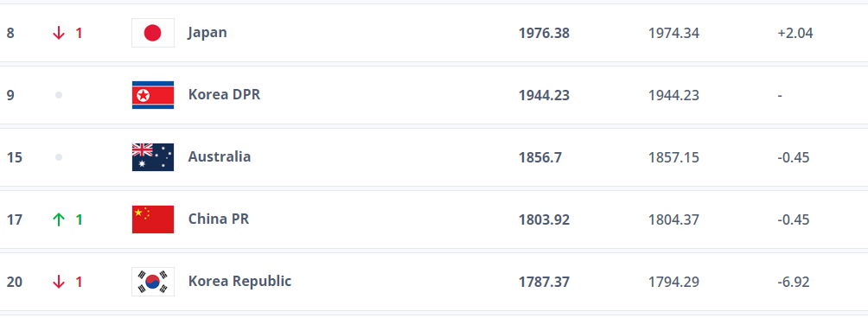
Task: Open the Korea DPR team link
Action: (224, 94)
